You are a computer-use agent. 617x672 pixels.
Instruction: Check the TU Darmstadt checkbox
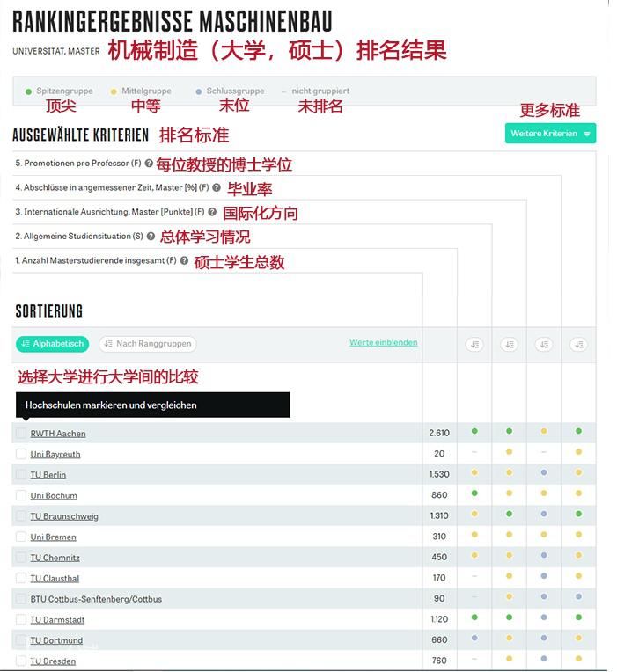pyautogui.click(x=21, y=619)
